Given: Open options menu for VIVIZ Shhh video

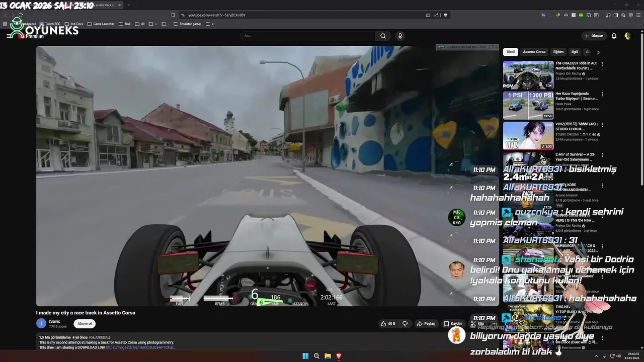Looking at the screenshot, I should pos(602,124).
